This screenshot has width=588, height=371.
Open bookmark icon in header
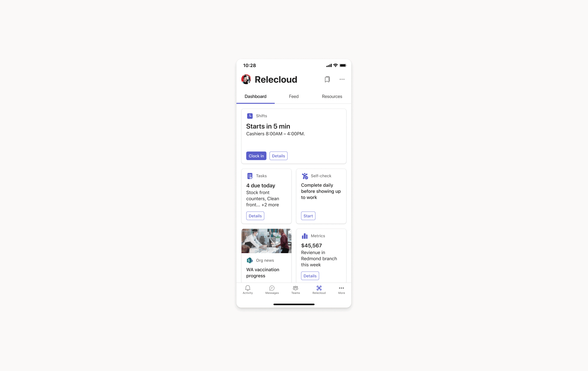tap(328, 79)
